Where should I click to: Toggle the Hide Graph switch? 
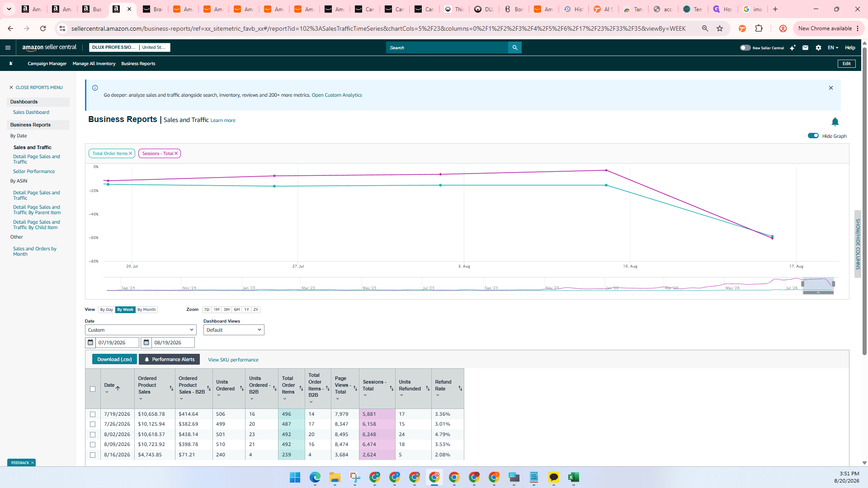(813, 136)
